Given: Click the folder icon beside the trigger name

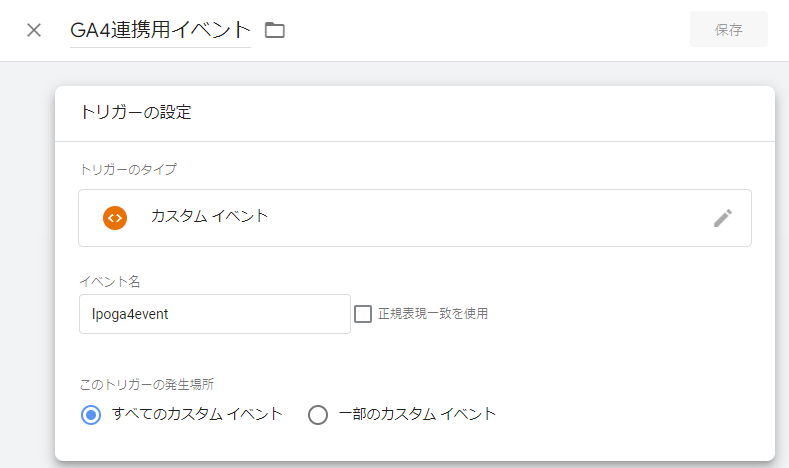Looking at the screenshot, I should pyautogui.click(x=274, y=30).
